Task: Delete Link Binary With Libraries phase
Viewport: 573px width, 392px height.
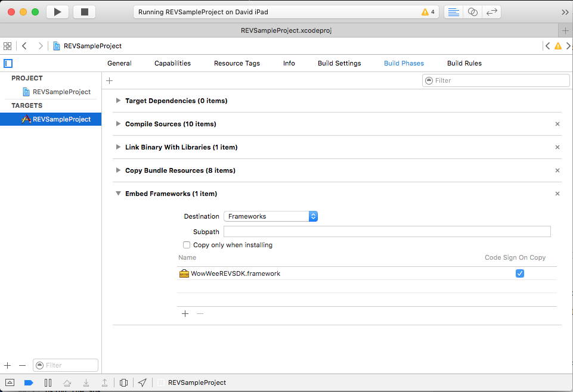Action: (557, 148)
